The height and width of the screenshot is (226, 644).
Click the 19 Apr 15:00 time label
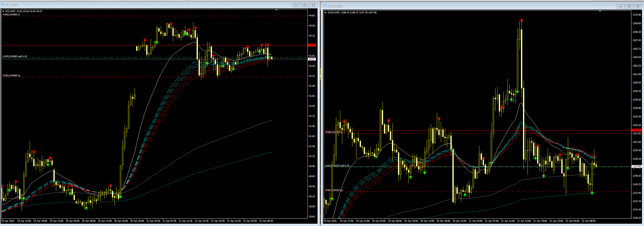(x=24, y=221)
